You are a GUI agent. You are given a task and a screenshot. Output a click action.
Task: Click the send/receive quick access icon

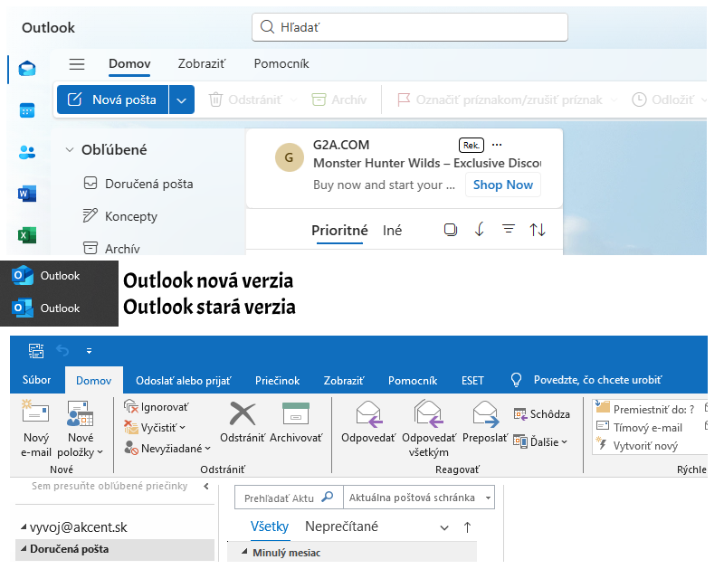click(36, 351)
